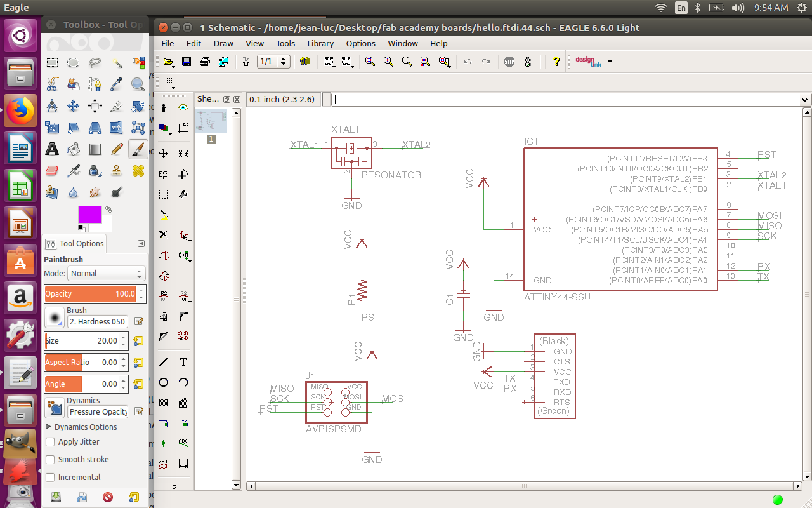
Task: Toggle the Incremental checkbox
Action: (51, 478)
